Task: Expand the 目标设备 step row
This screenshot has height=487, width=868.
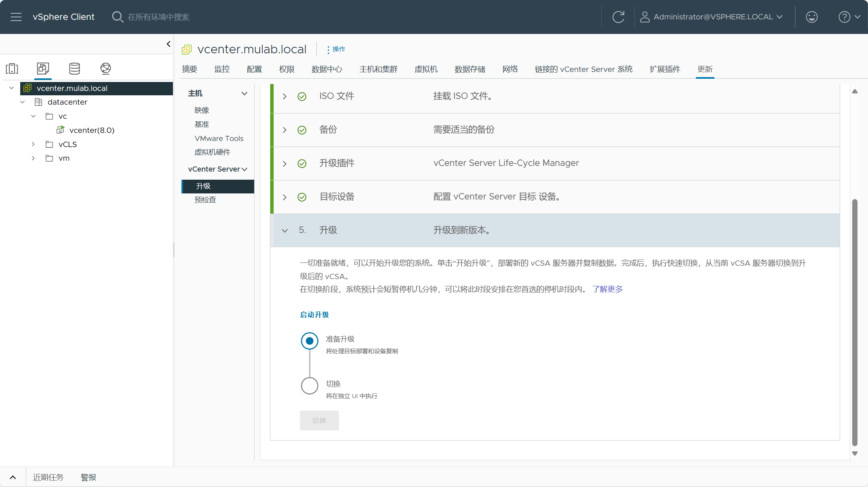Action: (284, 197)
